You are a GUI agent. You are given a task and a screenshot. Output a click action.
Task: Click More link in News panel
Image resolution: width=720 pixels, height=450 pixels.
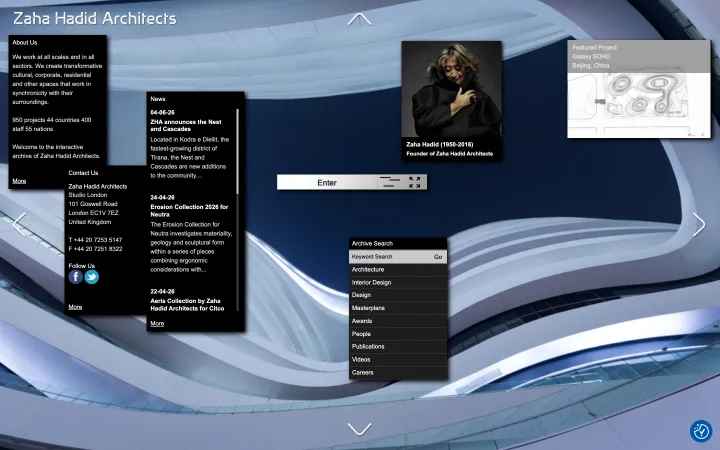coord(157,323)
